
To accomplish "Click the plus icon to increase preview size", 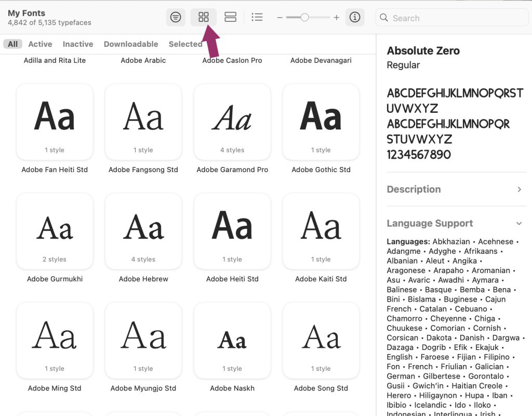I will pyautogui.click(x=337, y=18).
